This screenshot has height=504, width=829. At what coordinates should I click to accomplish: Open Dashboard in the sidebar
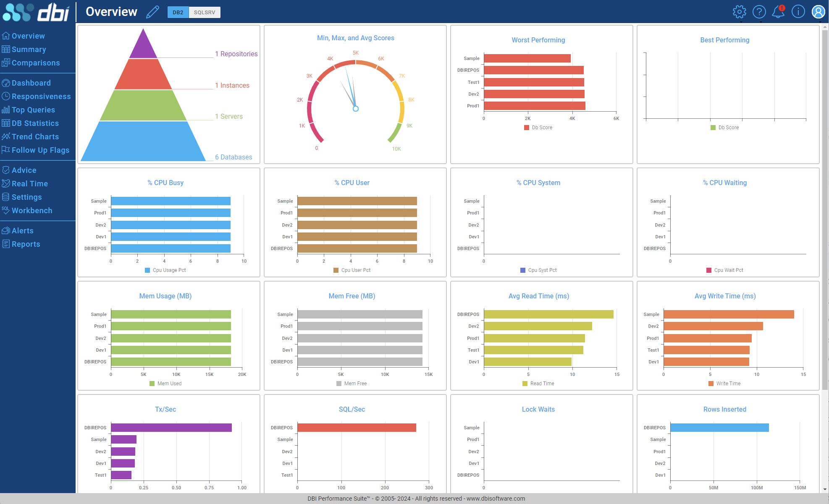31,83
